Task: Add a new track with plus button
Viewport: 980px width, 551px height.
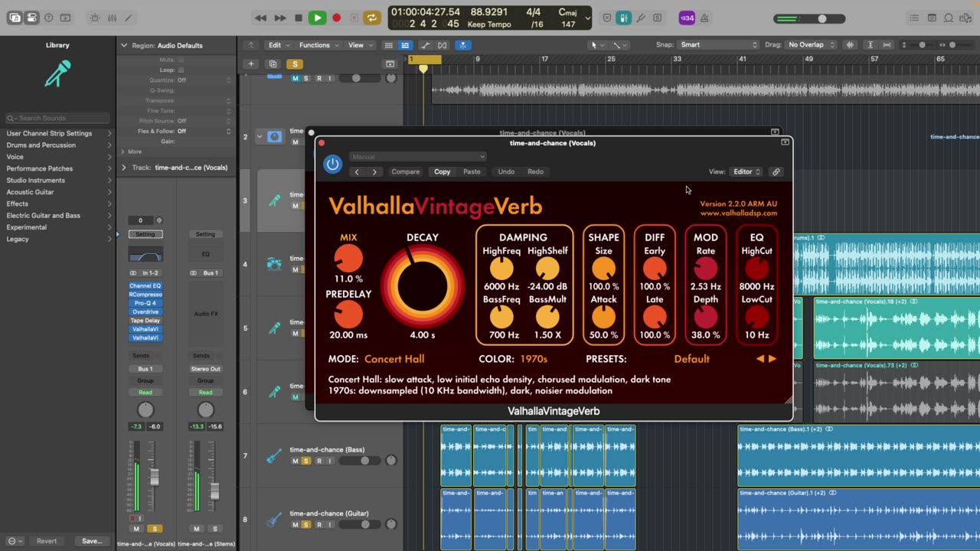Action: pos(251,64)
